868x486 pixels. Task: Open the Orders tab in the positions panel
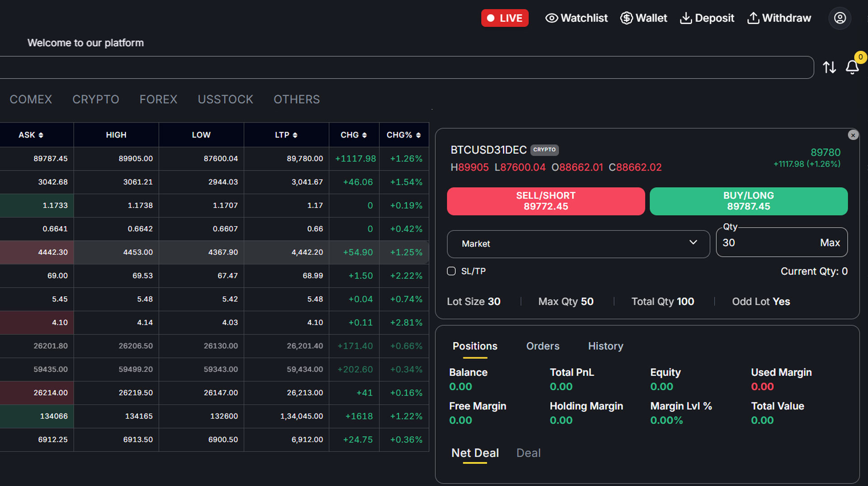coord(542,346)
